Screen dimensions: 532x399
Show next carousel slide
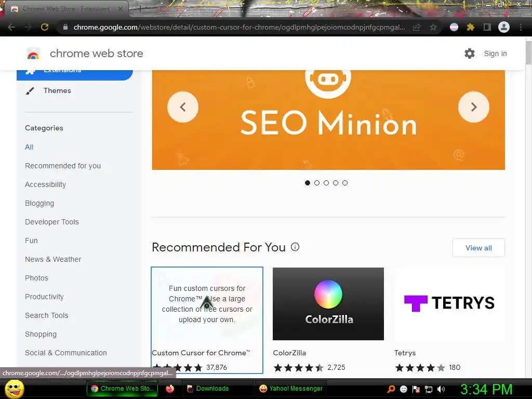pos(474,107)
